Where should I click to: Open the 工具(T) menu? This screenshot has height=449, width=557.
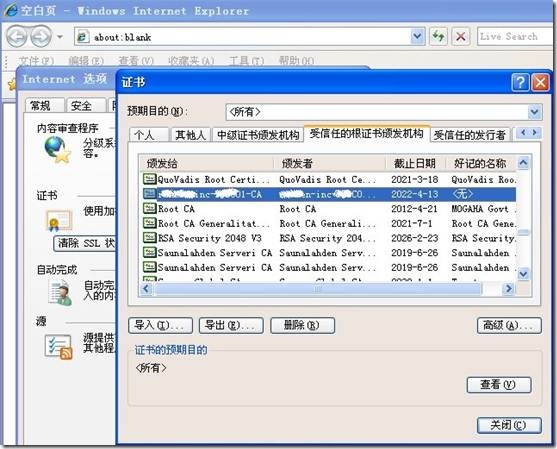tap(246, 61)
